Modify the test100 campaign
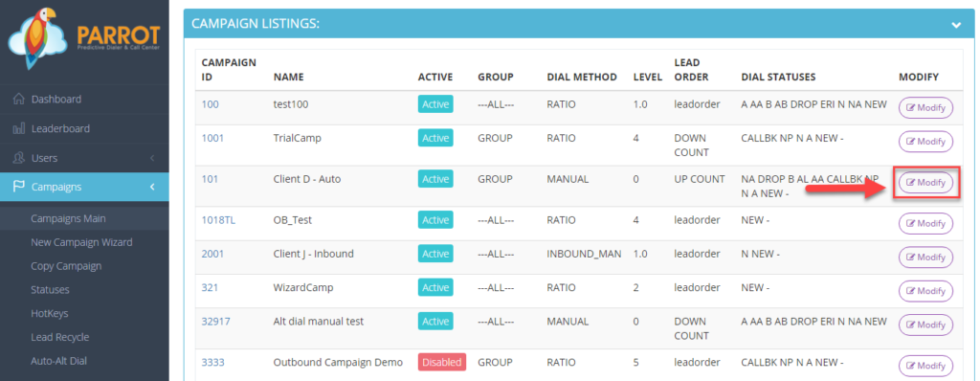This screenshot has width=980, height=381. [x=925, y=107]
